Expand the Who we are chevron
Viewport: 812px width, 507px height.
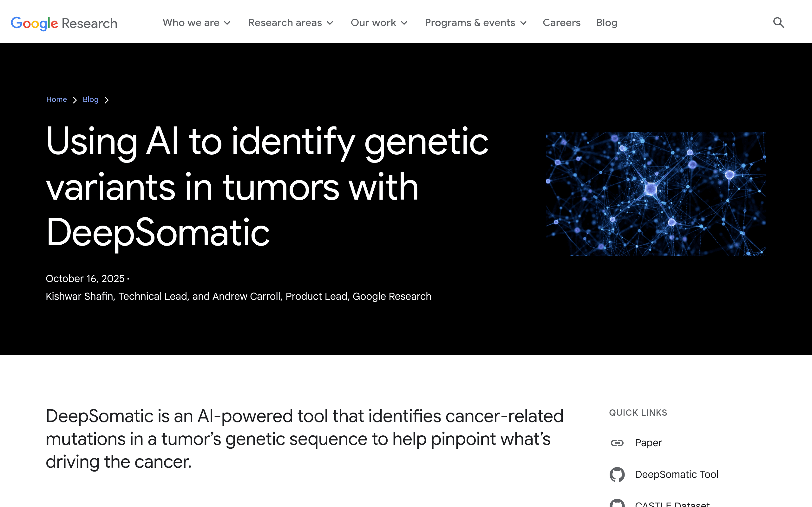(x=227, y=23)
